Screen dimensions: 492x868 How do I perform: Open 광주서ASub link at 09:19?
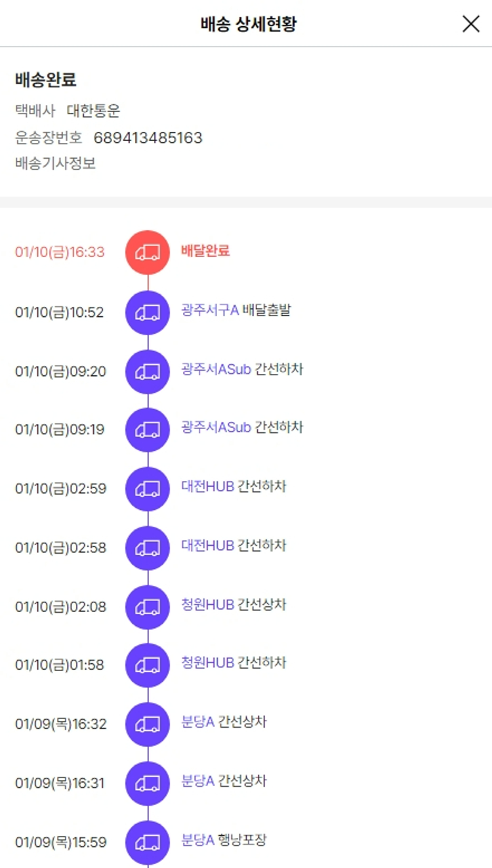(216, 428)
